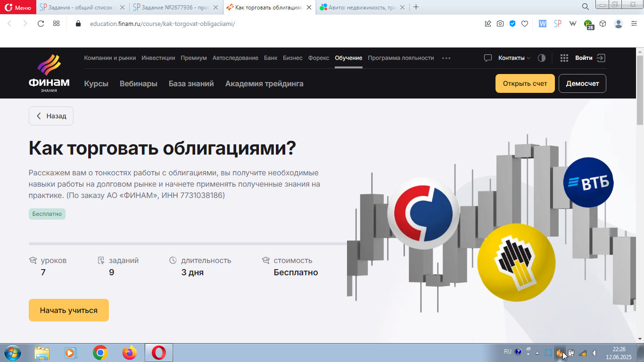This screenshot has width=644, height=362.
Task: Open Windows Explorer from the taskbar
Action: [x=42, y=353]
